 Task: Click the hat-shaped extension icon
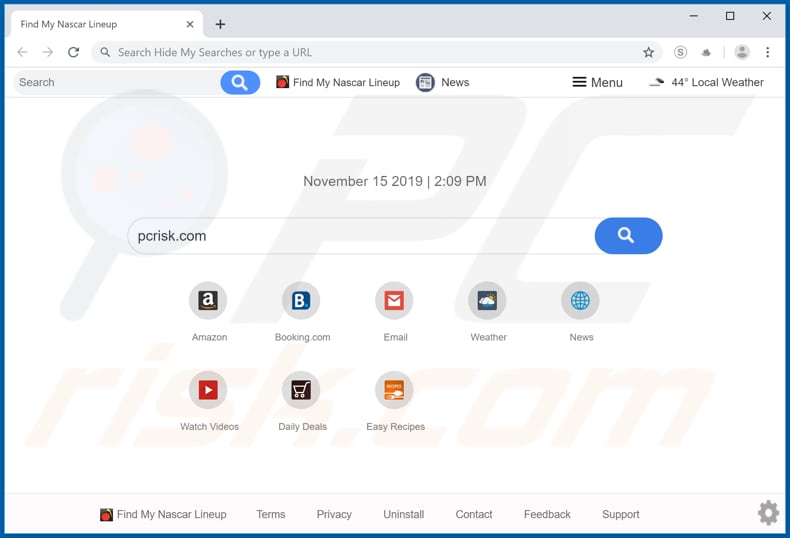coord(706,52)
